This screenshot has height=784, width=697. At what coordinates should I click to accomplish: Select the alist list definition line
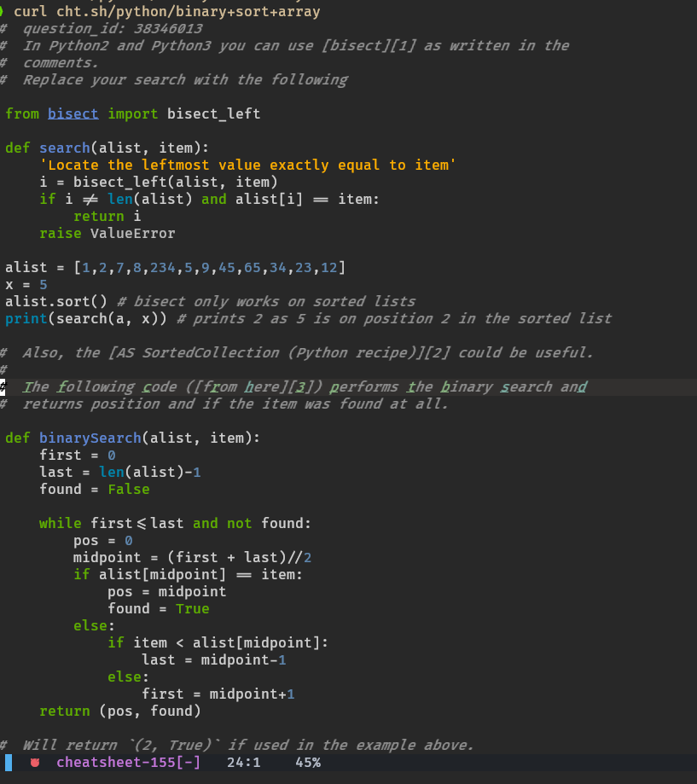point(171,267)
